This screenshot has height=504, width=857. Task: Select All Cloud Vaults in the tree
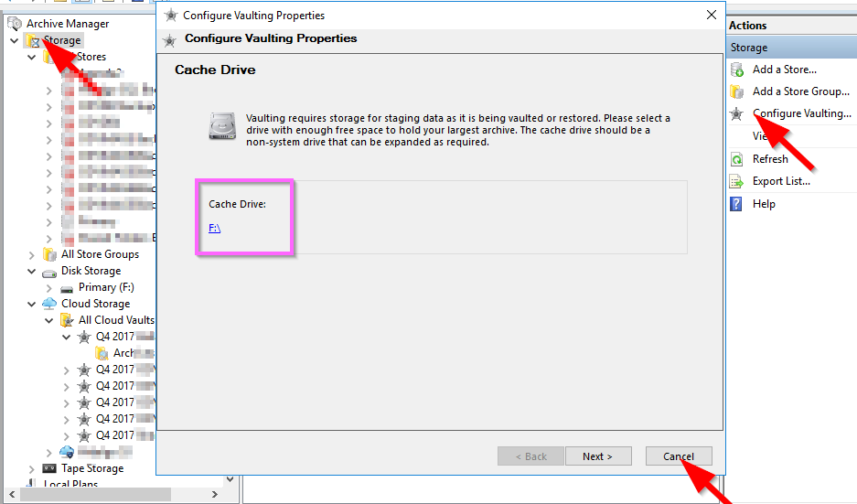(x=116, y=320)
